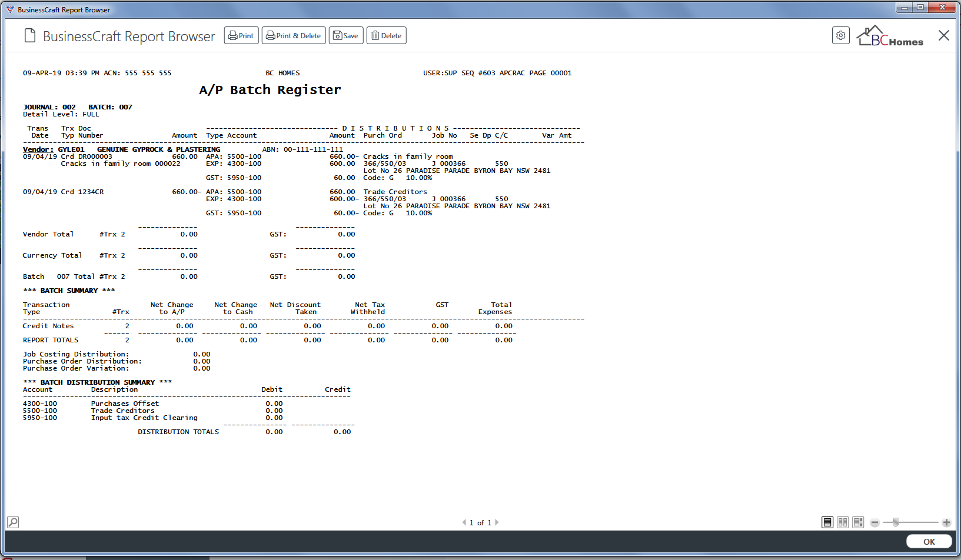Click 'Job Costing Distribution:' line
Viewport: 961px width, 560px height.
coord(76,354)
